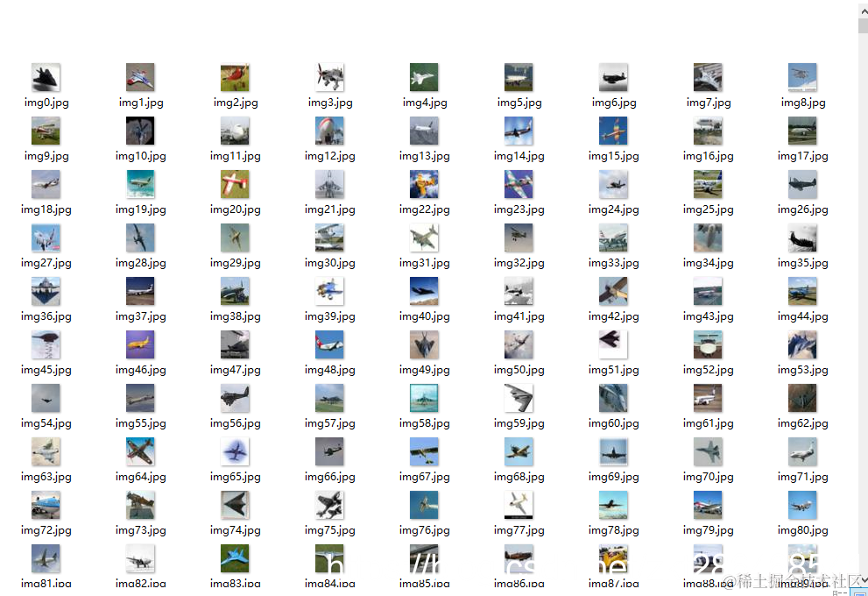Click the file name img62.jpg

pos(803,423)
